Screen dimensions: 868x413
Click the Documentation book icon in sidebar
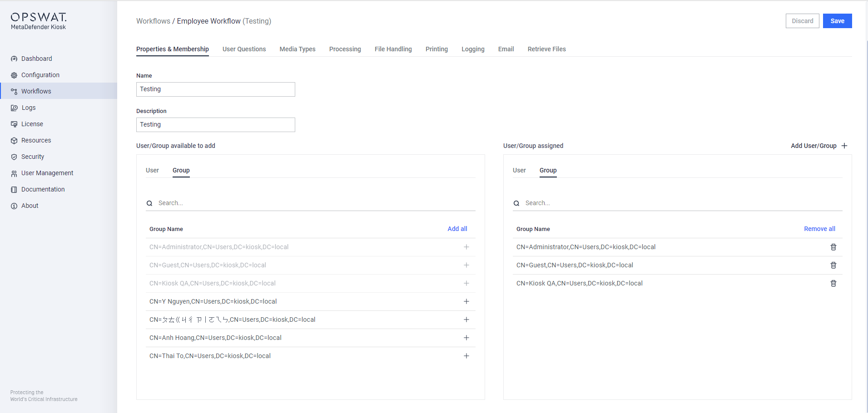[x=14, y=189]
